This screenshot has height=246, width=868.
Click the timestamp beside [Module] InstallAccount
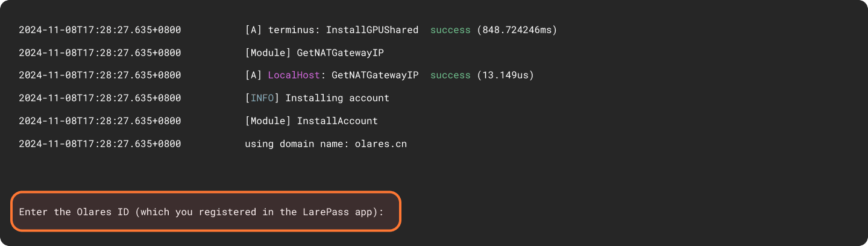99,121
